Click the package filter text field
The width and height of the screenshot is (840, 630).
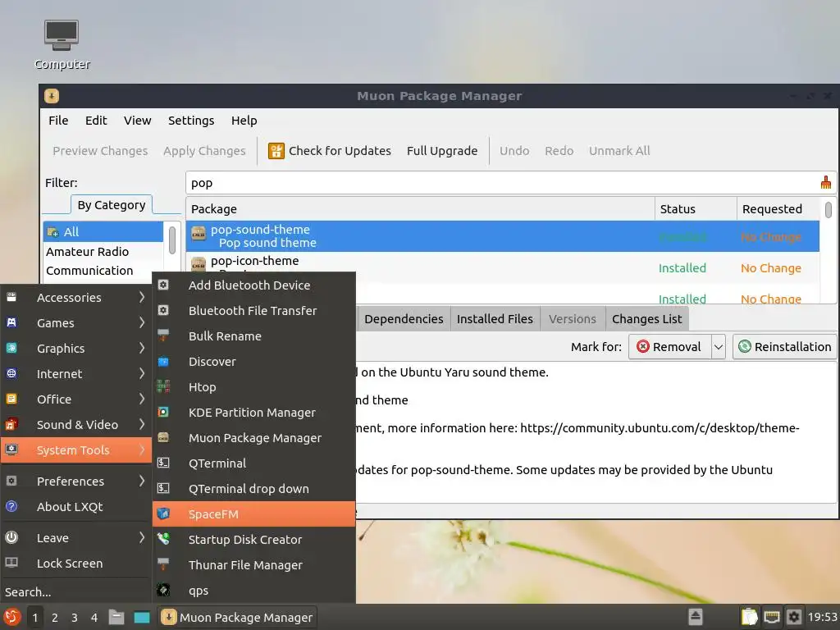tap(503, 183)
